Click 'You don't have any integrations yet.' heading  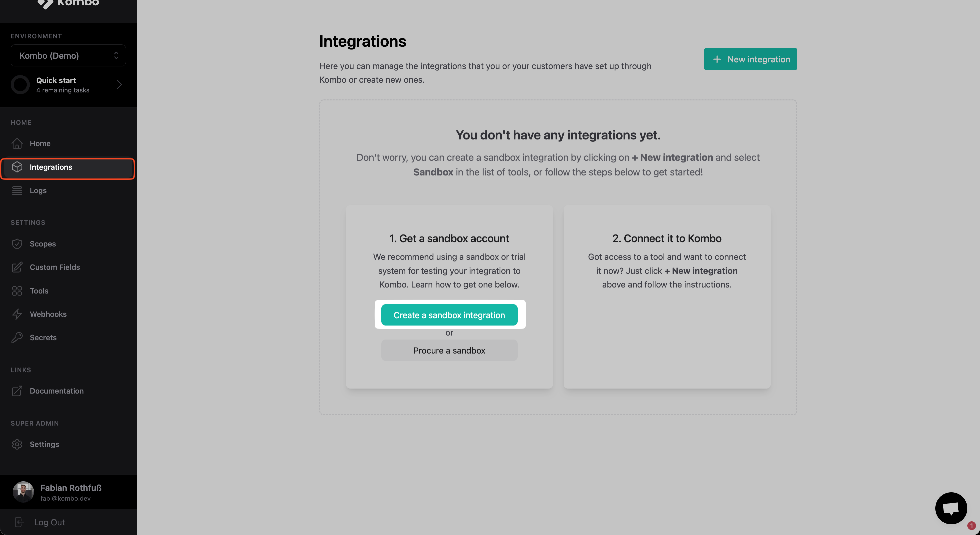558,135
